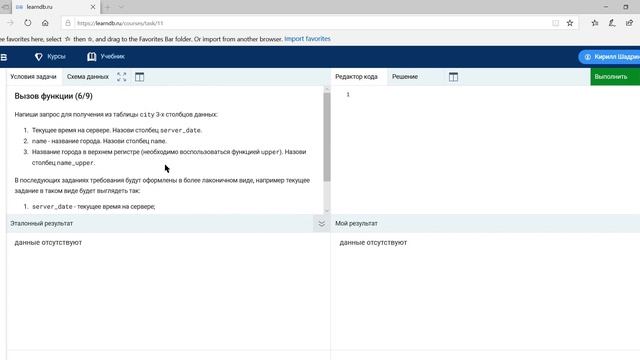Switch to Решение tab
Screen dimensions: 640x360
click(405, 77)
